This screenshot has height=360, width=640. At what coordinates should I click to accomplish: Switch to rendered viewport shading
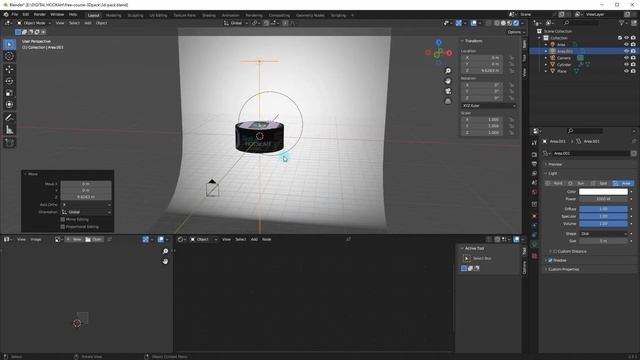516,23
